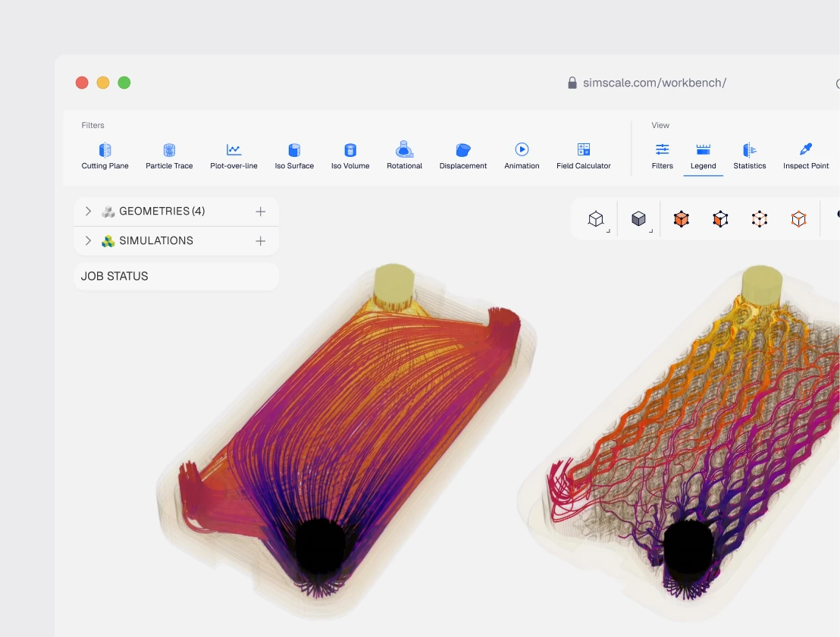Viewport: 840px width, 637px height.
Task: Open the Plot-over-line tool
Action: click(x=234, y=156)
